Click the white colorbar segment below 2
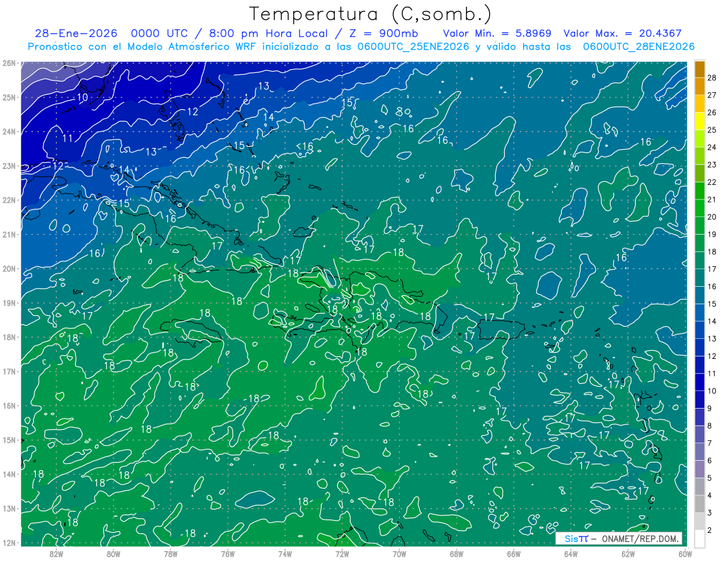Screen dimensions: 728x562 click(x=699, y=538)
